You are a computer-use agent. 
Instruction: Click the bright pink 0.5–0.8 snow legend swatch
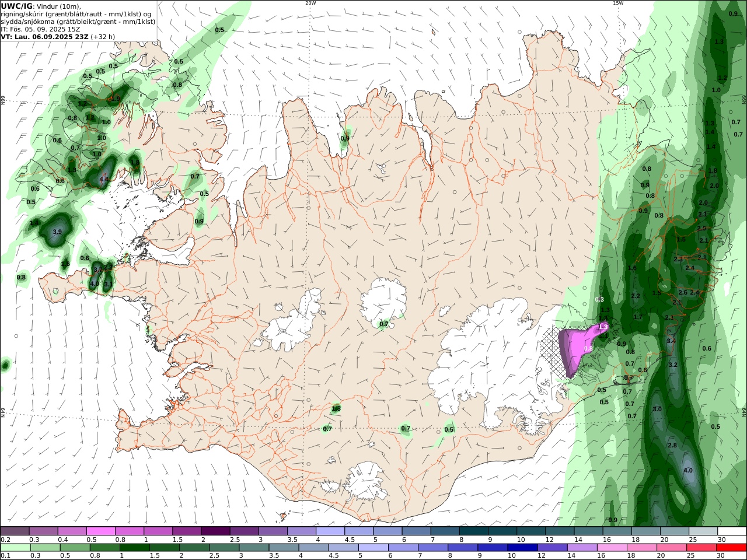[100, 531]
